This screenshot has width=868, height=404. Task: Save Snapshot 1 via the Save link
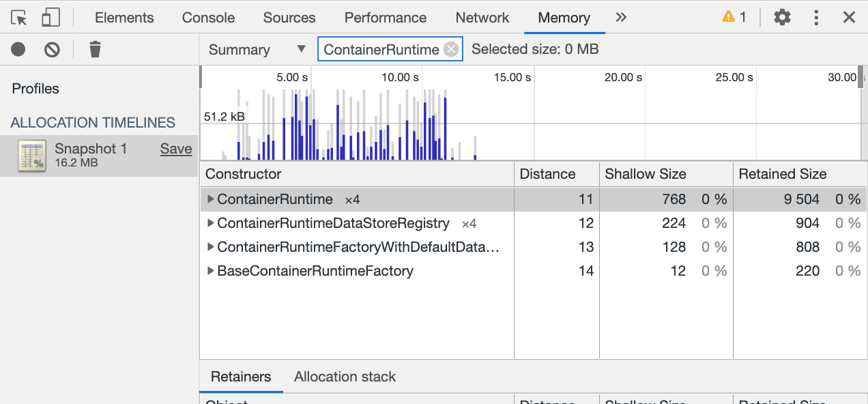click(176, 149)
